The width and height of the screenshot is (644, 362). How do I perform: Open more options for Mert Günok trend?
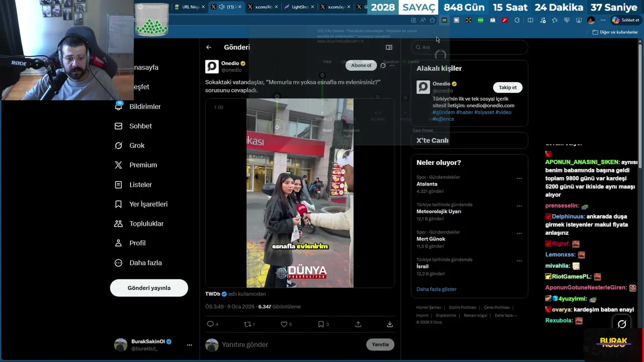click(519, 234)
